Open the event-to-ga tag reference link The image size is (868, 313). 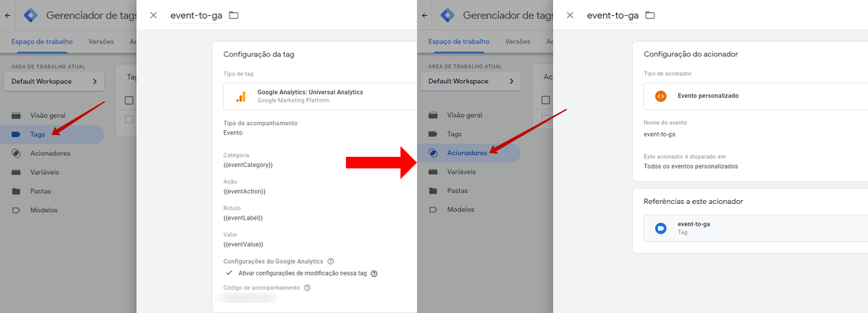[x=694, y=224]
